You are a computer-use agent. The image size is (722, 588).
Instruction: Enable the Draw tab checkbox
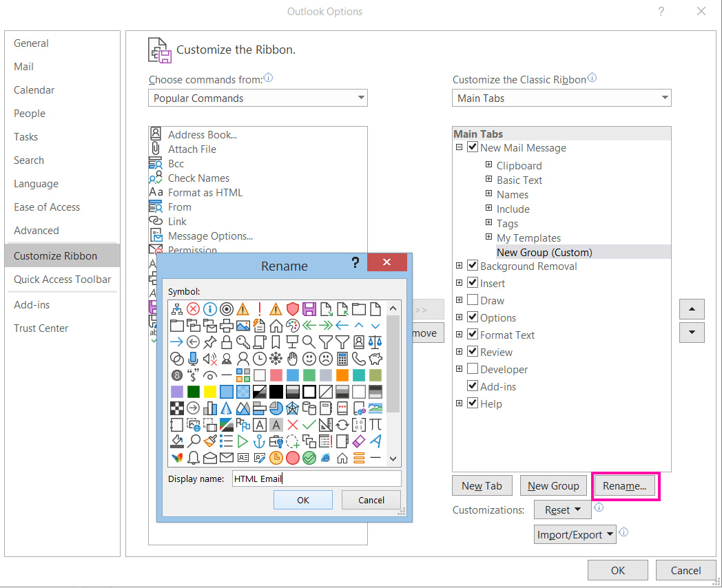point(473,300)
